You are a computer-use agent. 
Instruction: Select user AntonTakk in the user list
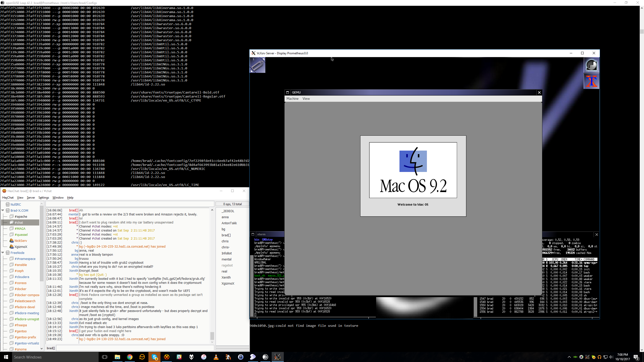[229, 223]
